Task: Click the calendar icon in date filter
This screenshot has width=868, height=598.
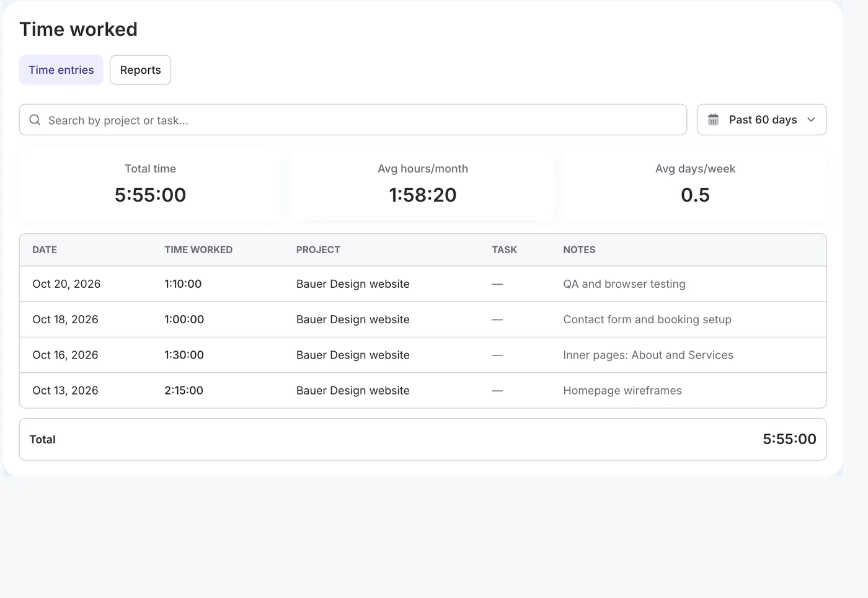Action: tap(713, 119)
